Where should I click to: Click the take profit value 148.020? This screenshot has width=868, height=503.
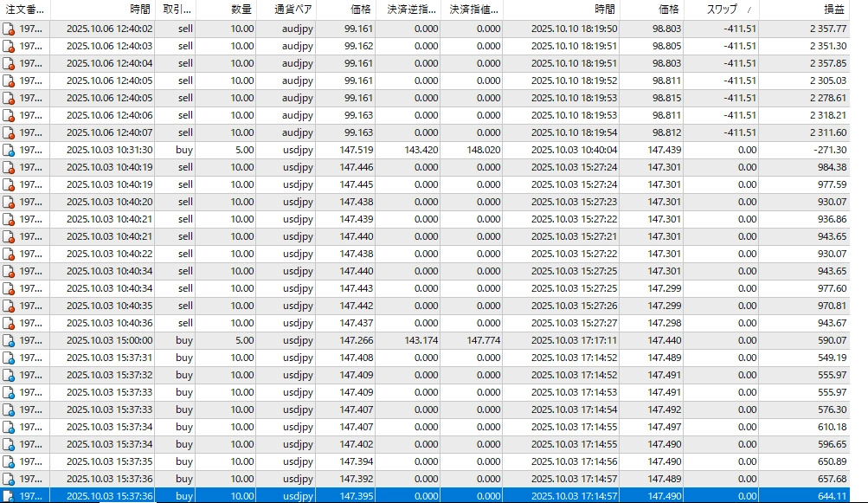point(483,150)
